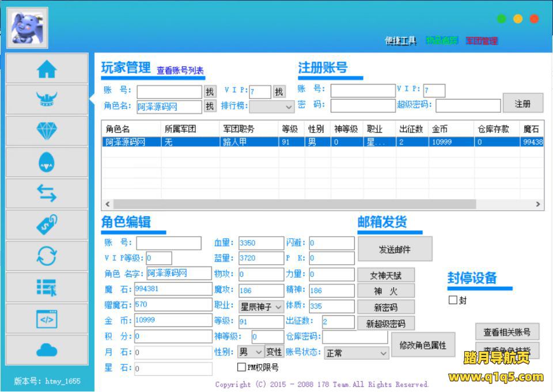Expand the 账号状态 dropdown showing 正常

[356, 354]
